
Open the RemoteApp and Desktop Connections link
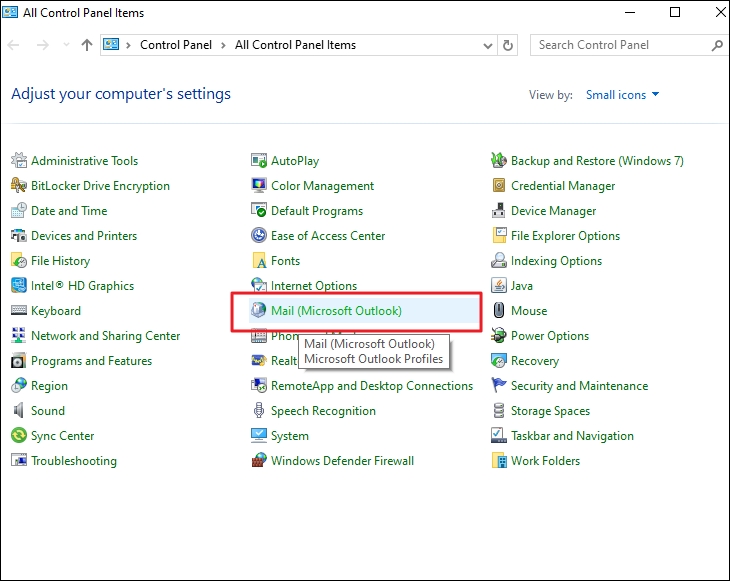372,386
